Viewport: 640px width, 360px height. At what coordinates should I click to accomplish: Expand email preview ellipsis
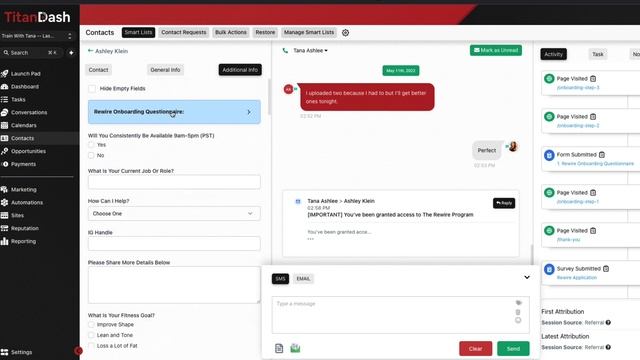coord(311,239)
